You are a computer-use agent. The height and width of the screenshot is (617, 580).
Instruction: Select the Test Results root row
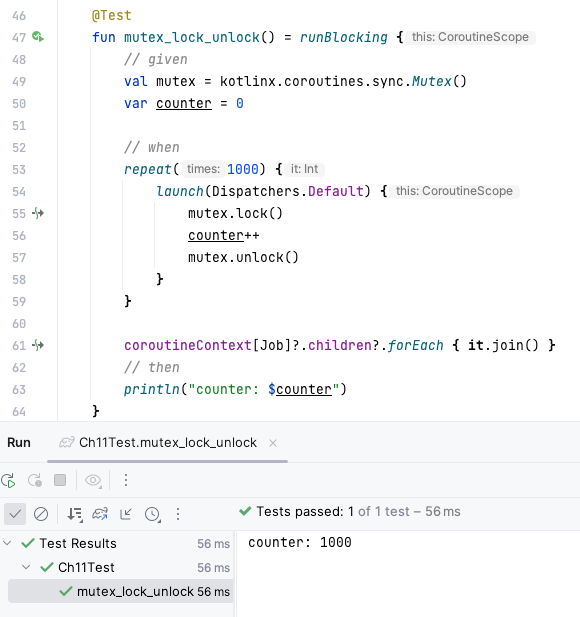pyautogui.click(x=117, y=543)
